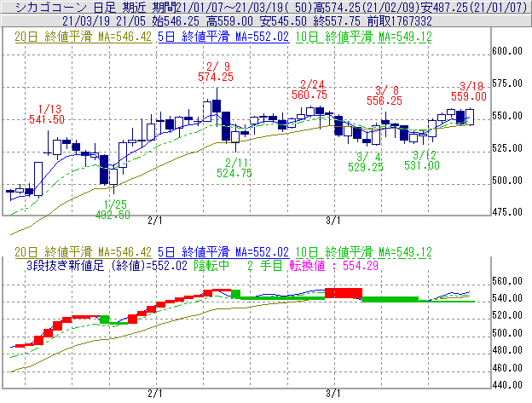Click the 500.00 price axis label
The height and width of the screenshot is (403, 532).
507,181
